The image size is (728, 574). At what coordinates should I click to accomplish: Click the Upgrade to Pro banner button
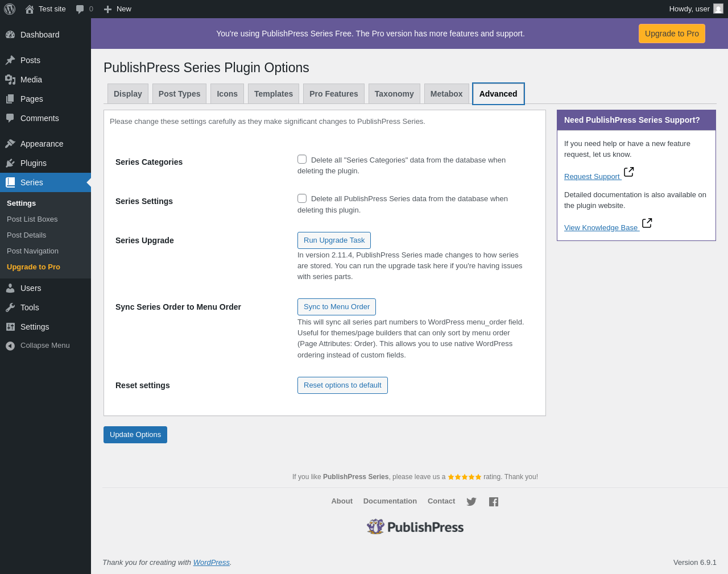coord(672,34)
